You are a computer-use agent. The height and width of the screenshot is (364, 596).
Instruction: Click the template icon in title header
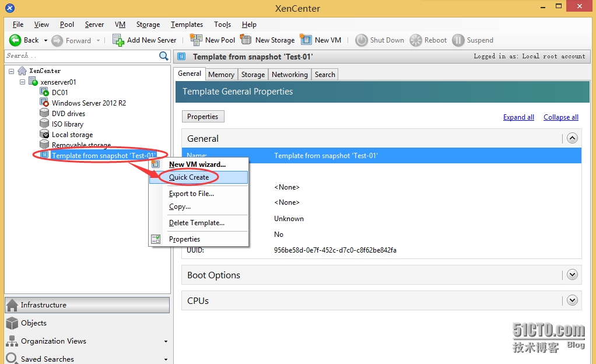(182, 57)
